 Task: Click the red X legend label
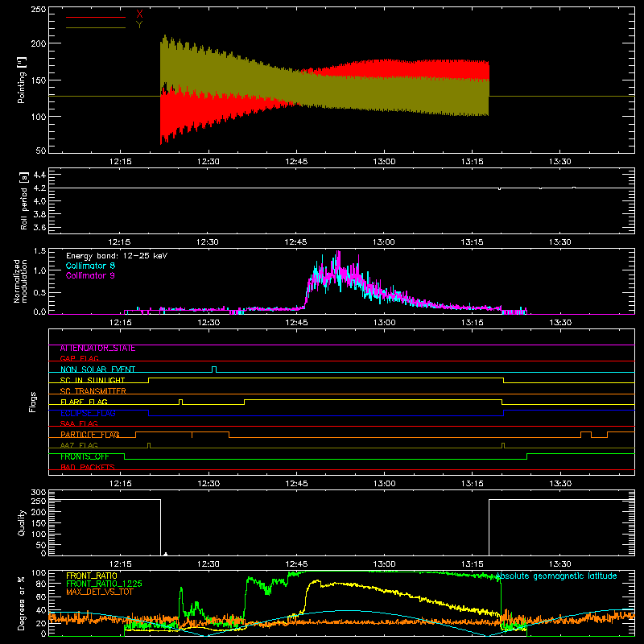(139, 14)
